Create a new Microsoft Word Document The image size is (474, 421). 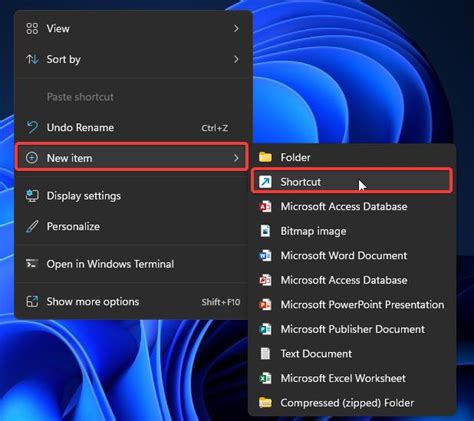tap(353, 256)
